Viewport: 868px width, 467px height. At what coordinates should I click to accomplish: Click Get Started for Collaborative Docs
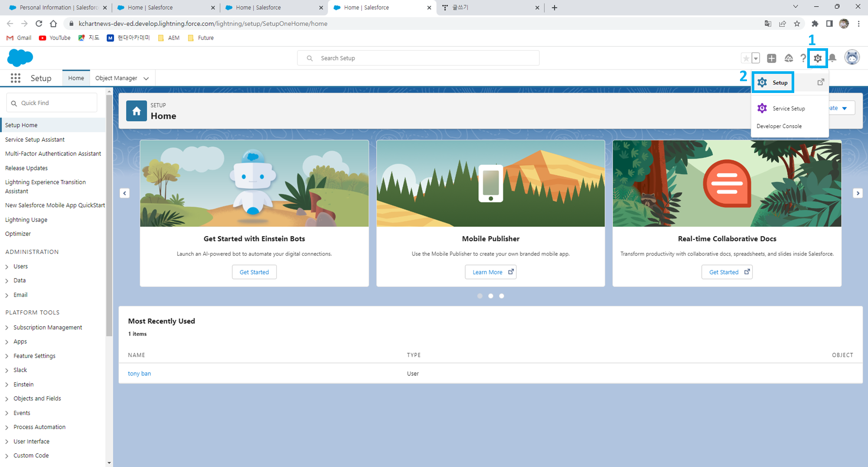point(727,272)
